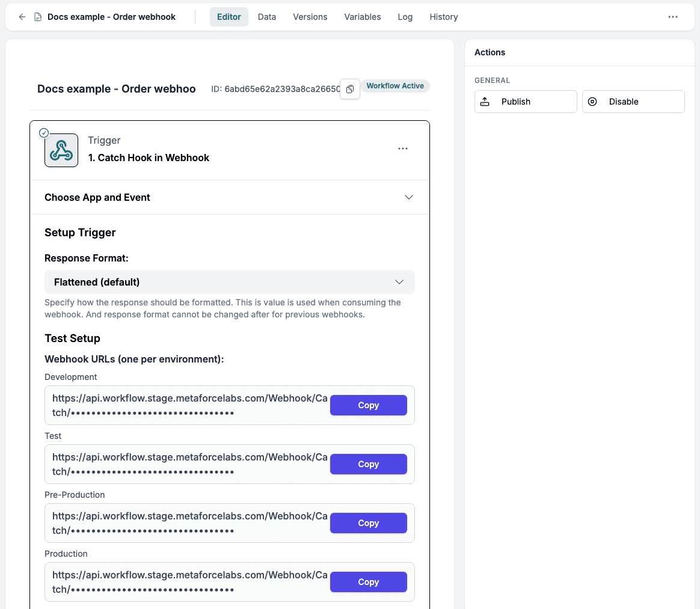Click the Actions panel heading
700x609 pixels.
(490, 52)
